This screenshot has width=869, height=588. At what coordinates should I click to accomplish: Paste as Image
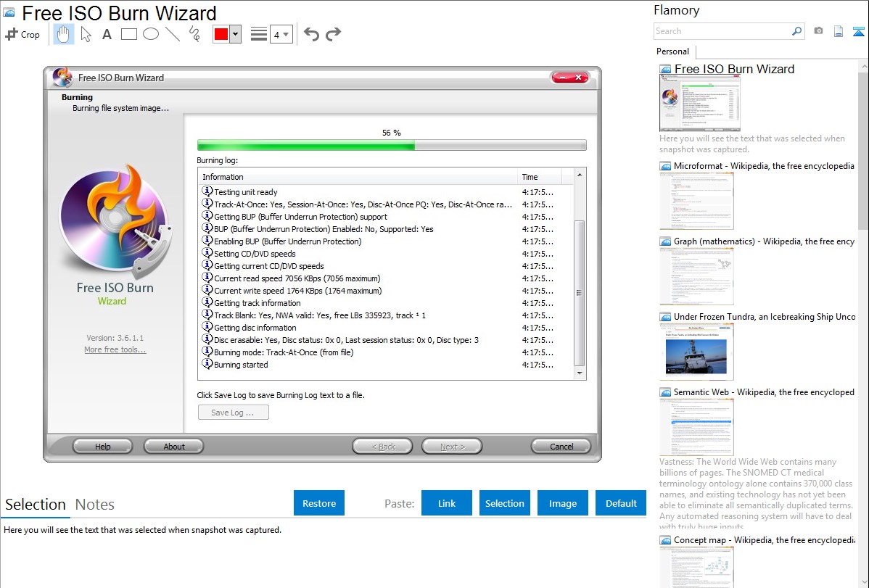(562, 503)
